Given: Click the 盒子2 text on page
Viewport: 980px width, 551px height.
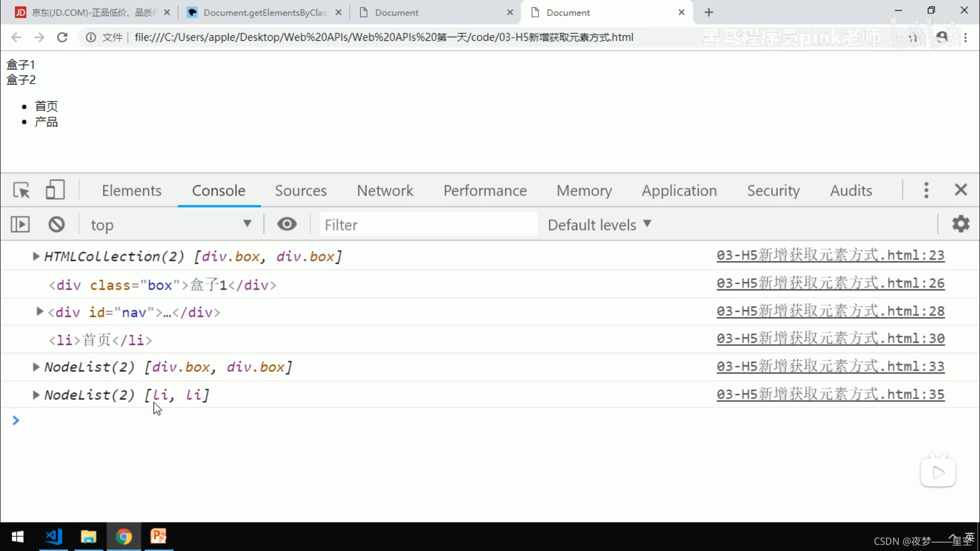Looking at the screenshot, I should point(21,80).
